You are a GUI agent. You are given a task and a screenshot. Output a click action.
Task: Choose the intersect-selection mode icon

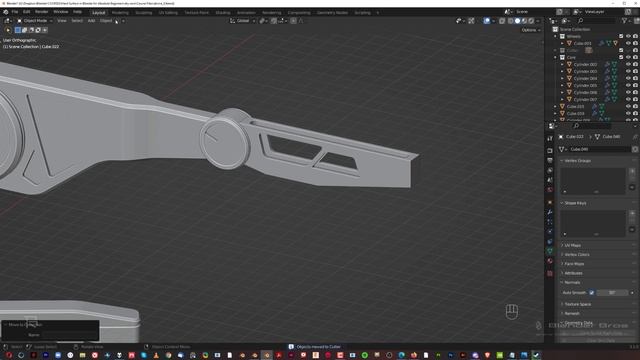[45, 30]
